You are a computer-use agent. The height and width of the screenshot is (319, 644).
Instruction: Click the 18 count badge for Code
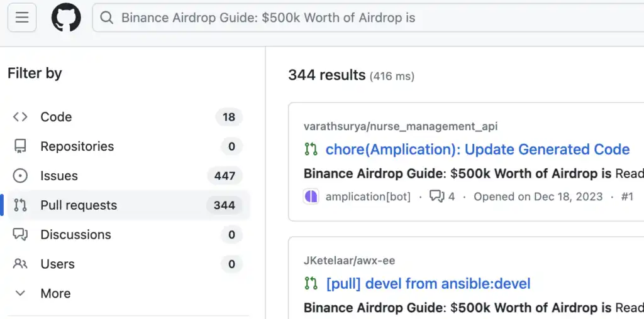tap(229, 117)
